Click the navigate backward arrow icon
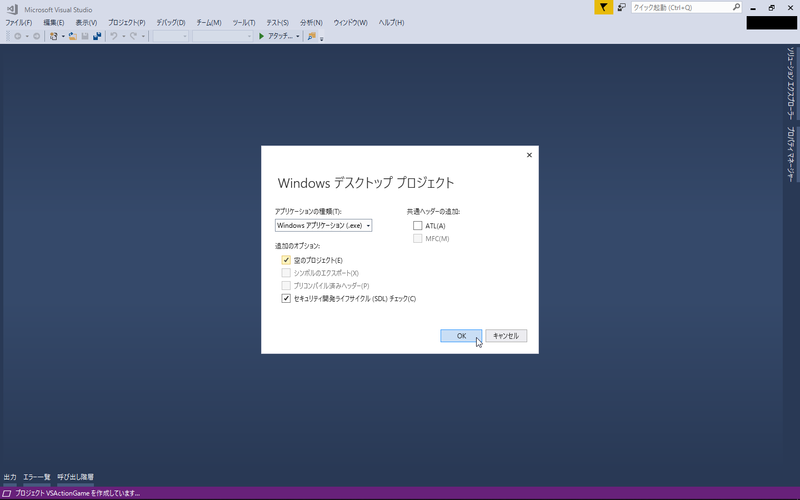 click(x=18, y=36)
